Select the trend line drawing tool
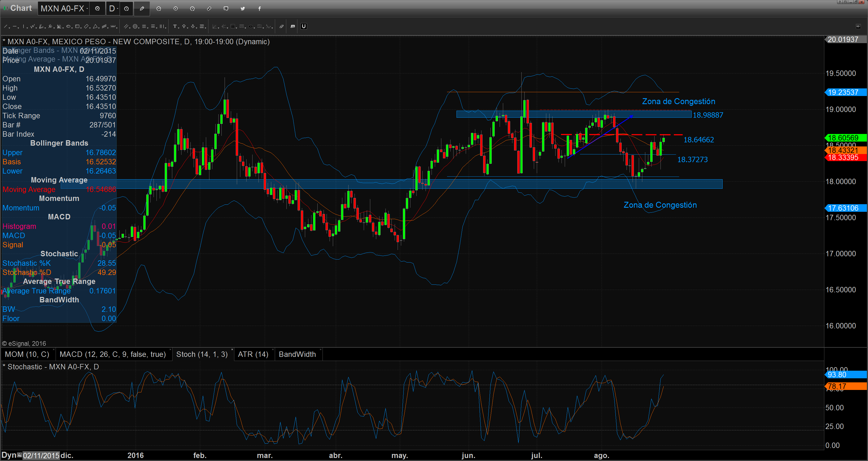The image size is (868, 461). tap(5, 26)
